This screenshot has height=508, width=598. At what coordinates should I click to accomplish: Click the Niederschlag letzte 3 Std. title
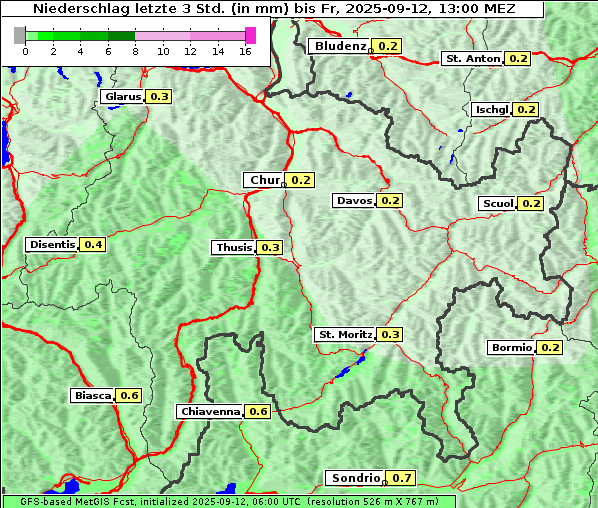(x=274, y=8)
